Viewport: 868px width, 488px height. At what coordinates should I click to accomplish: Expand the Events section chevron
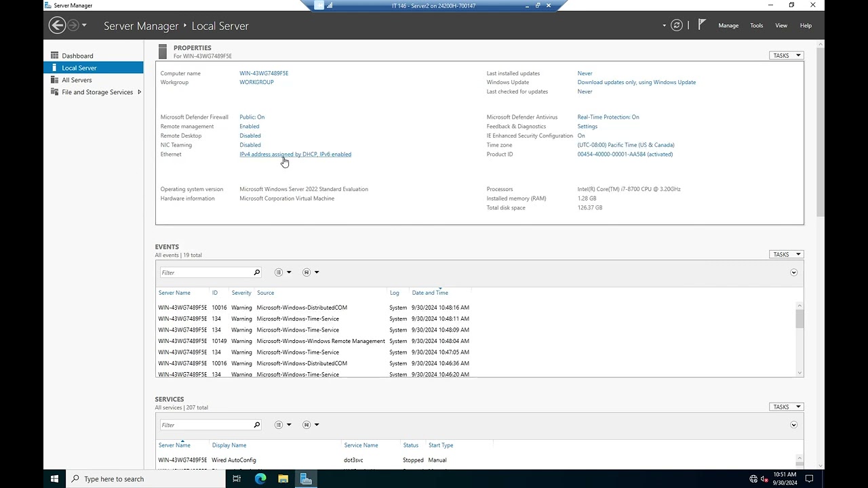793,272
